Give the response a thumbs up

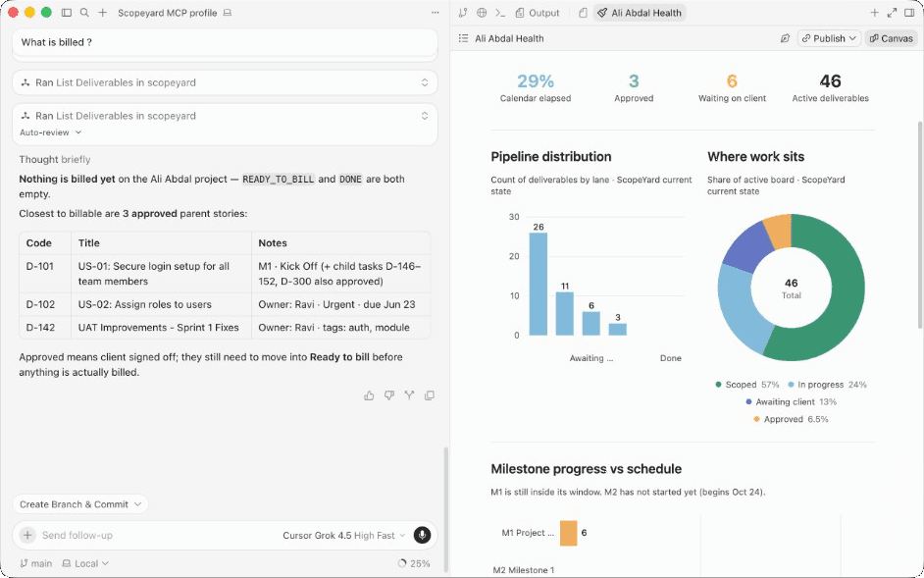[369, 395]
